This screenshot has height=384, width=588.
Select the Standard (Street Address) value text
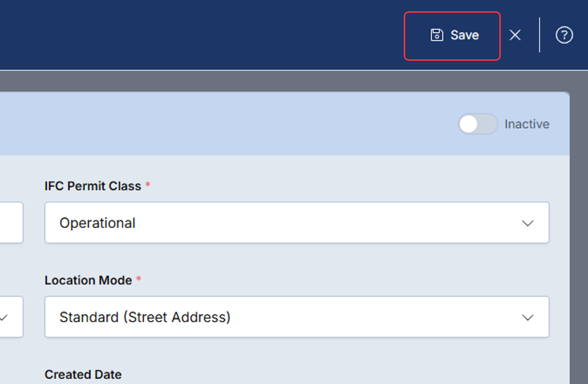click(145, 317)
